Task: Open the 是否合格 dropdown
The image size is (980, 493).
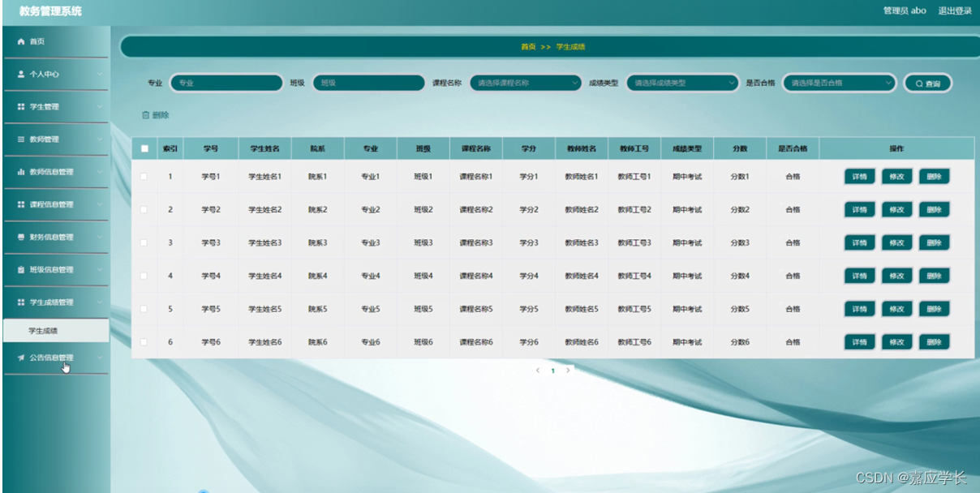Action: tap(839, 83)
